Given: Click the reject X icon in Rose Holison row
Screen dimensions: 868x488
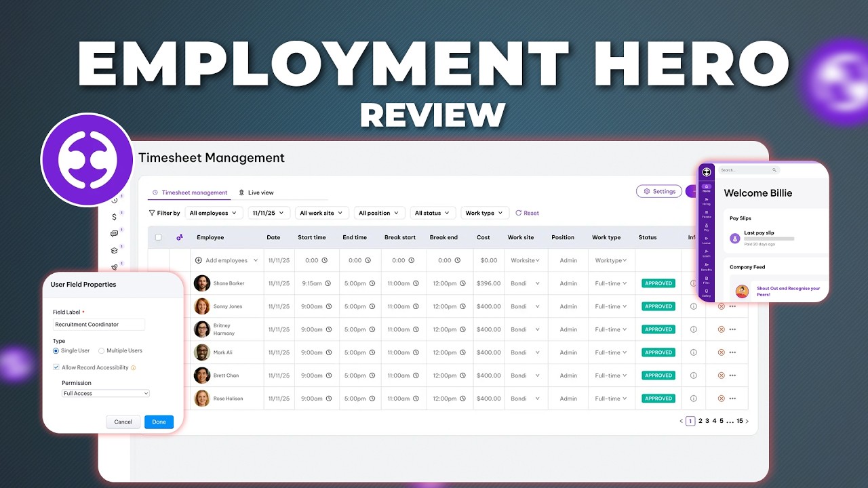Looking at the screenshot, I should coord(722,399).
